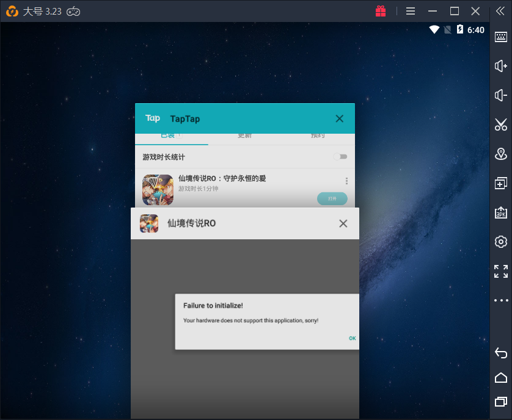The width and height of the screenshot is (512, 420).
Task: Toggle the 游戏时长统计 switch
Action: [x=340, y=157]
